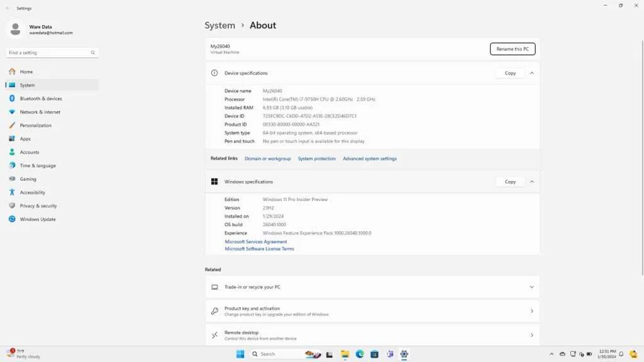
Task: Open the Advanced system settings link
Action: (369, 158)
